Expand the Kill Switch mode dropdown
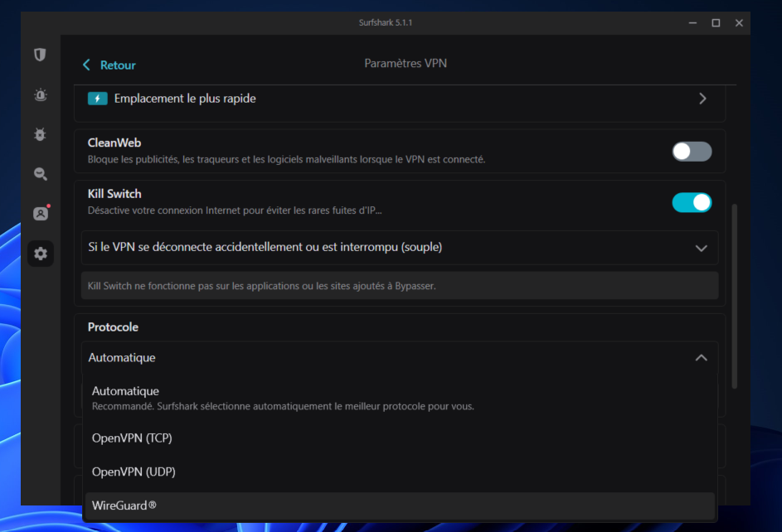 click(400, 247)
